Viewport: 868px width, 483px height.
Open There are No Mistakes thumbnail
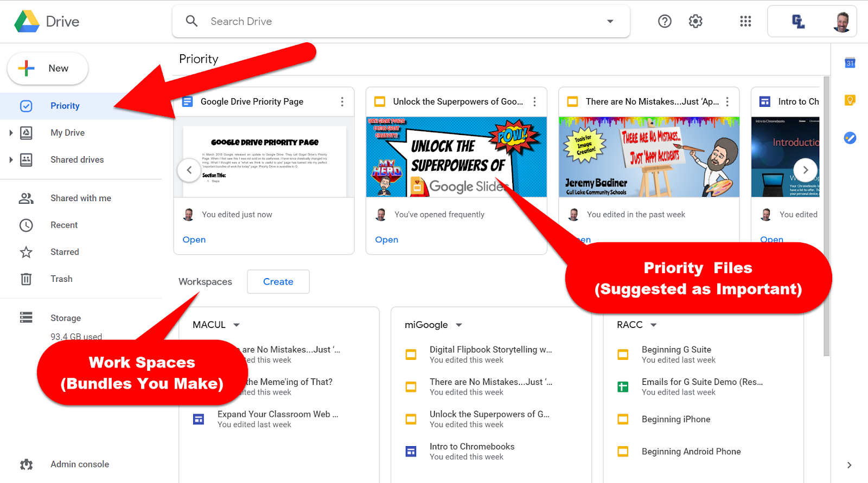(649, 157)
